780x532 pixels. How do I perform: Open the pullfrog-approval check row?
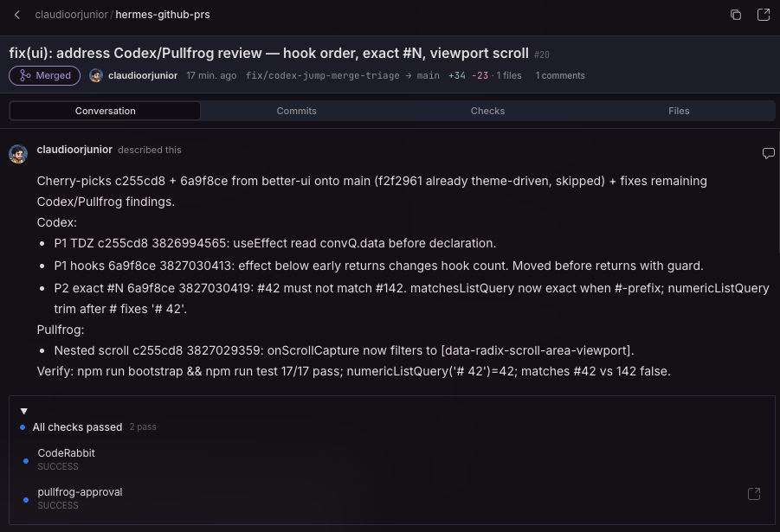tap(391, 498)
